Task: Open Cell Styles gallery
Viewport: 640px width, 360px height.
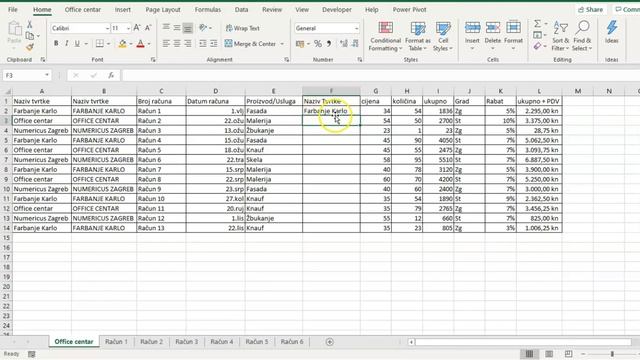Action: (443, 36)
